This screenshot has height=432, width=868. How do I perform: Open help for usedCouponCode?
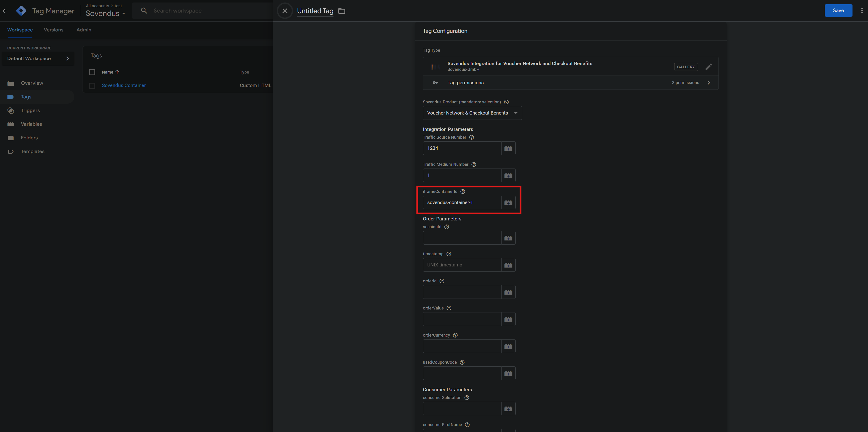[x=462, y=362]
